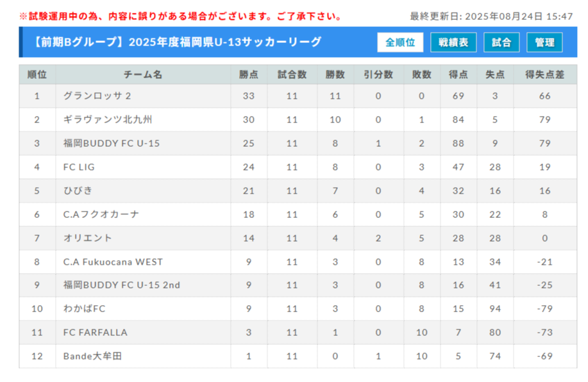Click the Bande大牟田 team name
The width and height of the screenshot is (588, 382).
point(92,356)
